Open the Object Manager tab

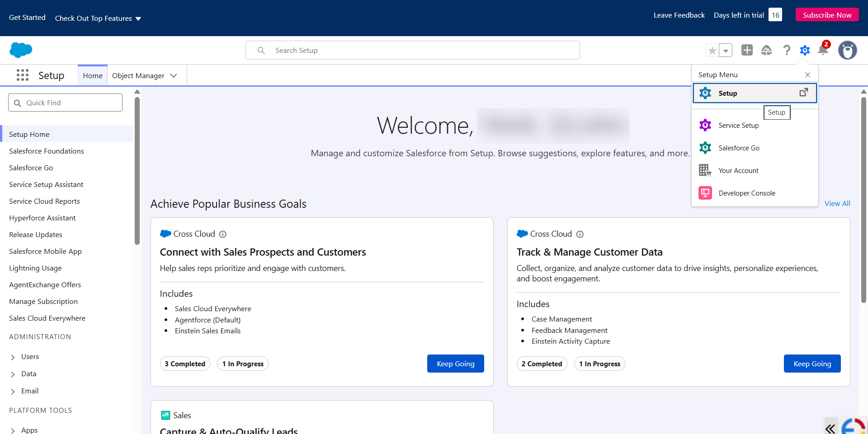point(138,76)
